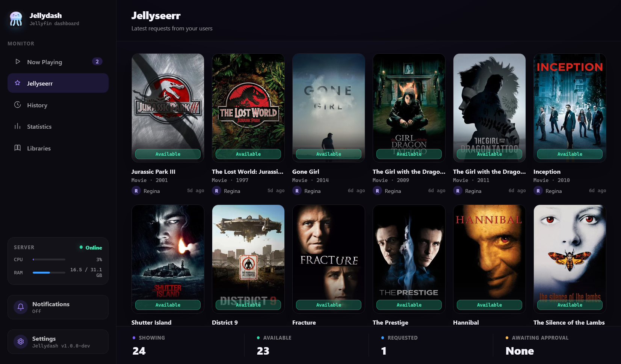621x364 pixels.
Task: Click the Libraries book icon
Action: [18, 148]
